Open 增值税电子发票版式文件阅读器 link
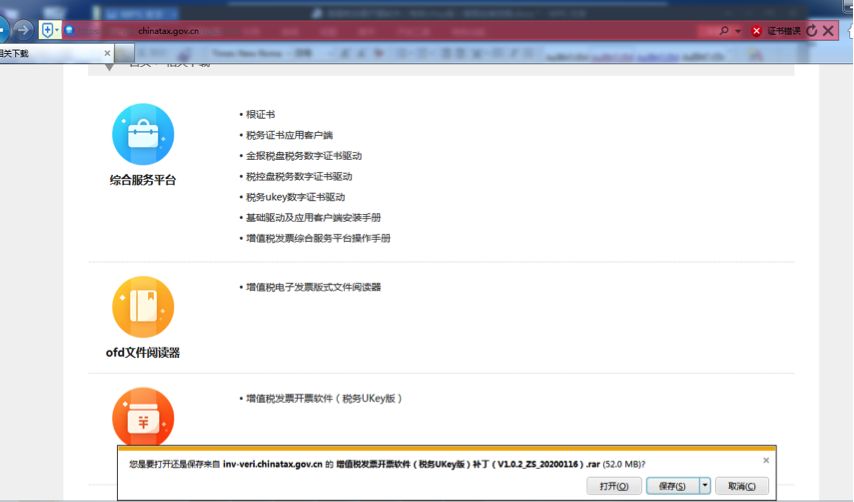Image resolution: width=854 pixels, height=502 pixels. [313, 287]
